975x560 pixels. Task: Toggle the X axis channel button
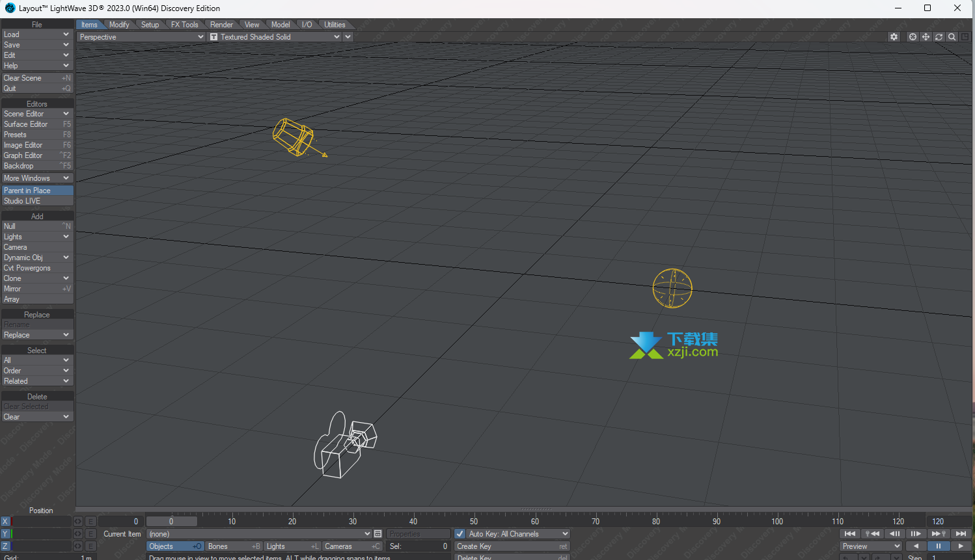coord(5,522)
